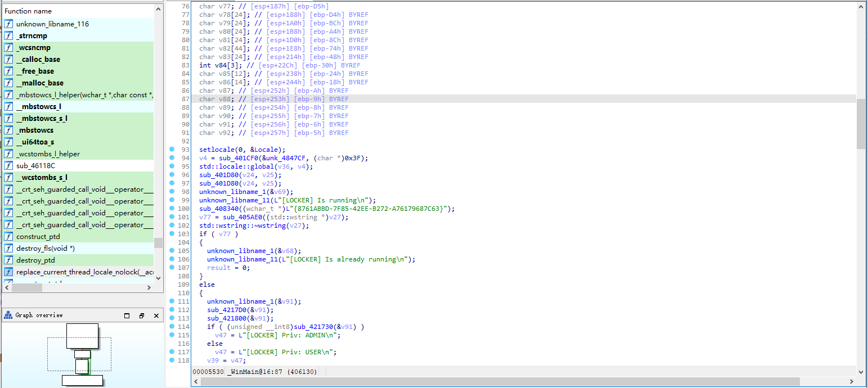The height and width of the screenshot is (388, 868).
Task: Toggle breakpoint dot on line 114
Action: point(172,327)
